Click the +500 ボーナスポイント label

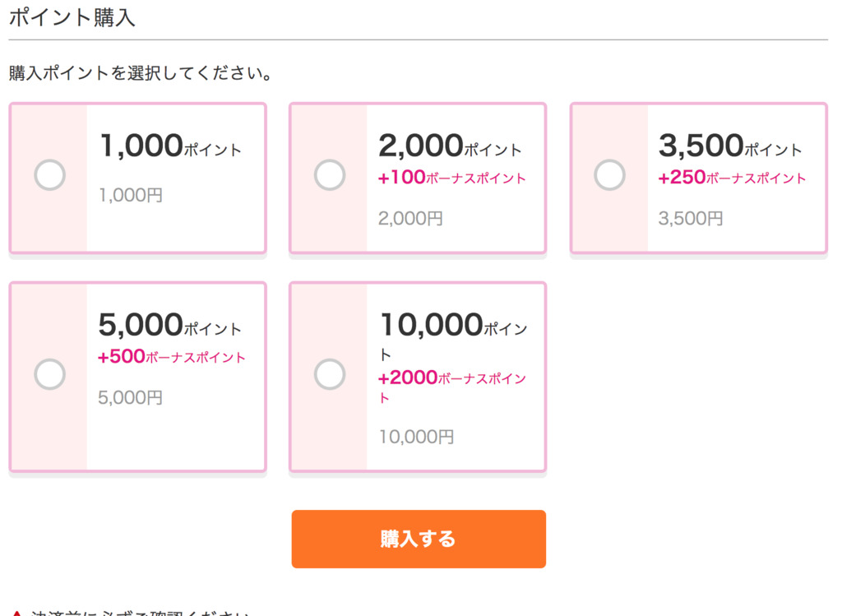[x=170, y=358]
